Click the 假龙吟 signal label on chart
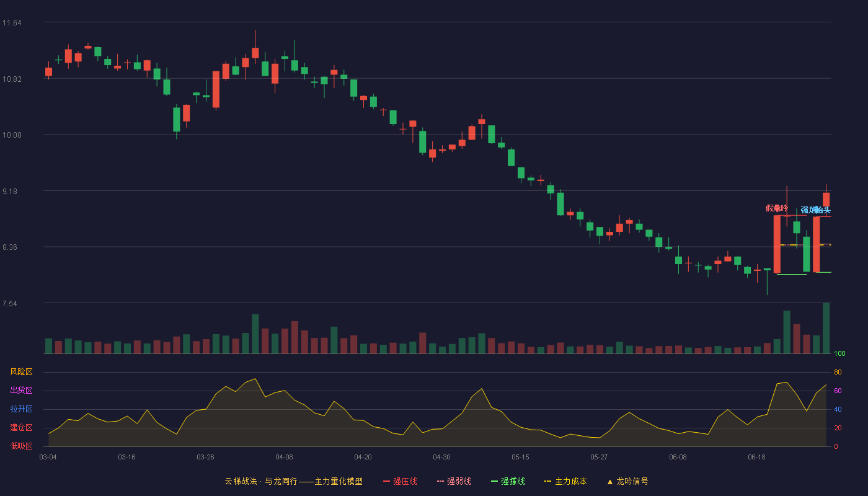The image size is (868, 496). [776, 208]
